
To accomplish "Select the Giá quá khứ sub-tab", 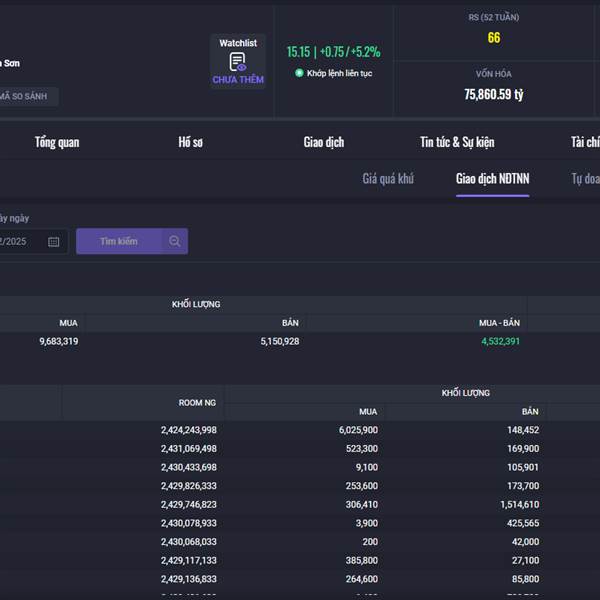I will 388,179.
